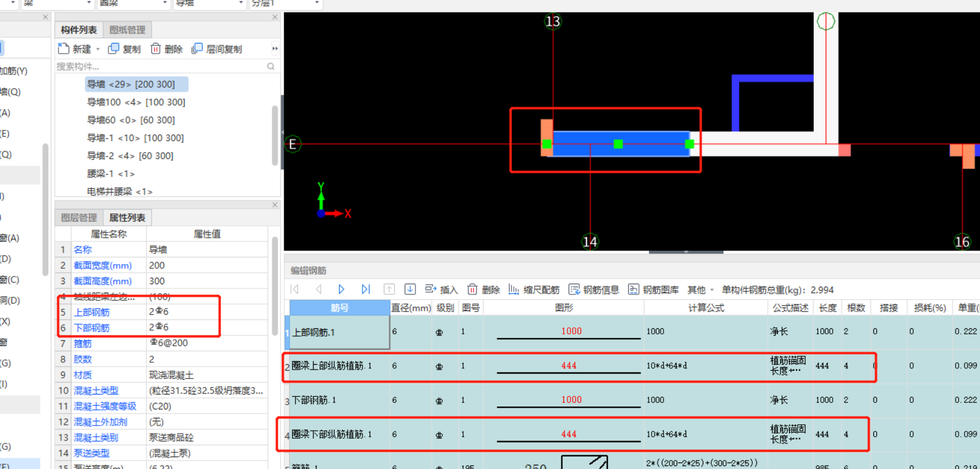This screenshot has height=469, width=980.
Task: Click component list vertical scrollbar
Action: point(275,135)
